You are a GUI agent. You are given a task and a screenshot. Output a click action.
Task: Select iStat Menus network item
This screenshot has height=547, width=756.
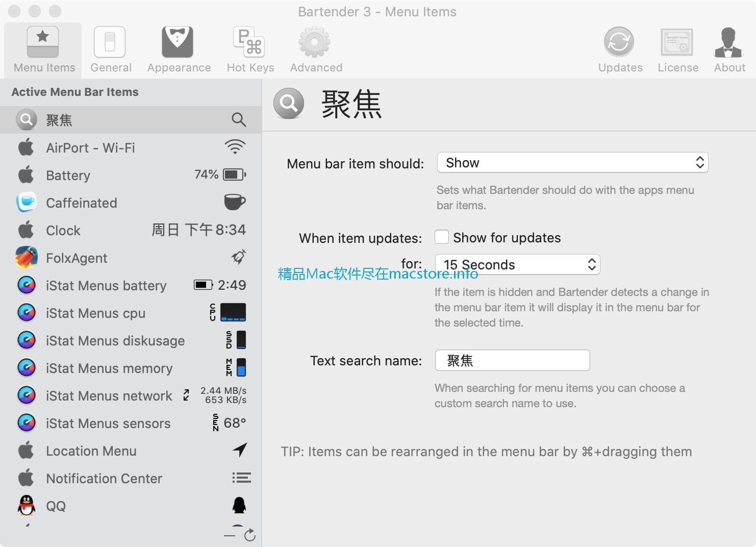pos(131,395)
